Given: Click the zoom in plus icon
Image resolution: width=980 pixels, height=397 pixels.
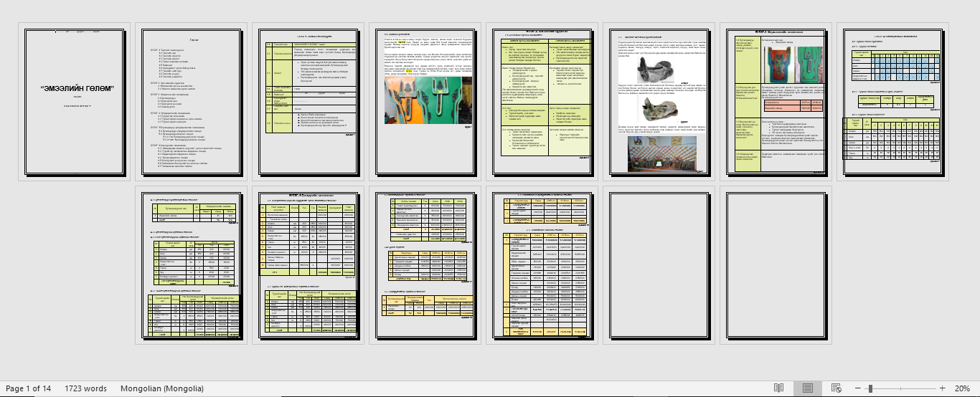Looking at the screenshot, I should pyautogui.click(x=942, y=388).
